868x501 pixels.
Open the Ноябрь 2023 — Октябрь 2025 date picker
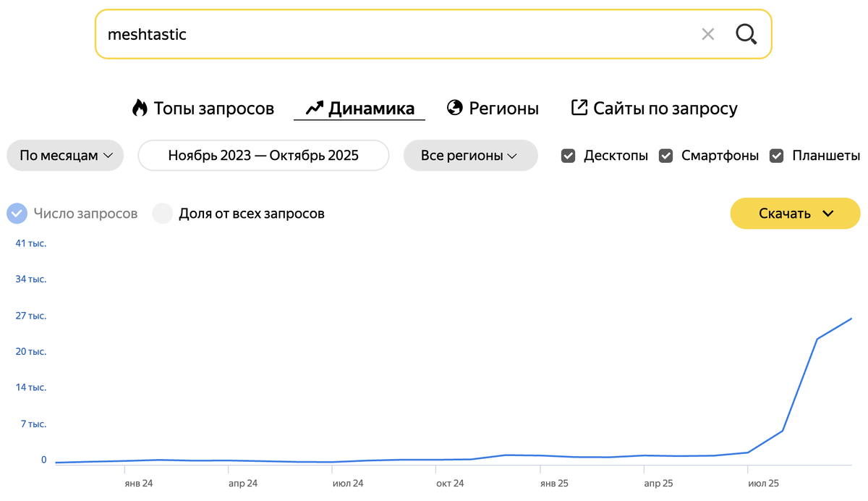pyautogui.click(x=263, y=155)
